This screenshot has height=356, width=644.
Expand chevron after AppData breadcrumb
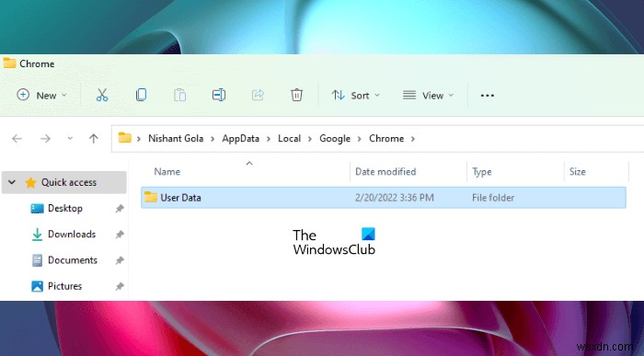269,139
